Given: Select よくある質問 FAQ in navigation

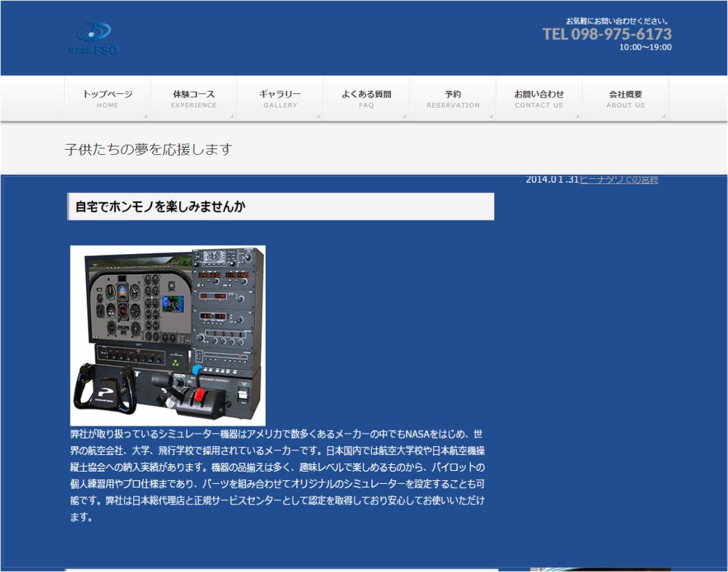Looking at the screenshot, I should (x=366, y=98).
